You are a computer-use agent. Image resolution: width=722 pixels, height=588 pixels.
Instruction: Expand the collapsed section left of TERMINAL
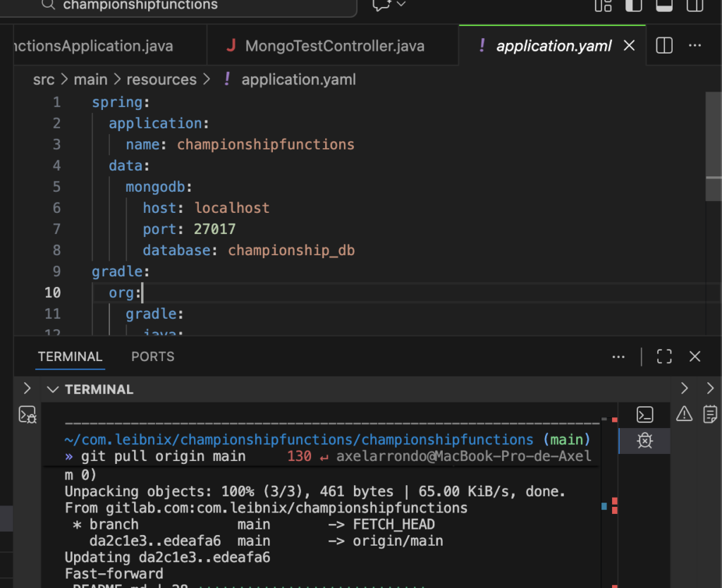tap(27, 388)
